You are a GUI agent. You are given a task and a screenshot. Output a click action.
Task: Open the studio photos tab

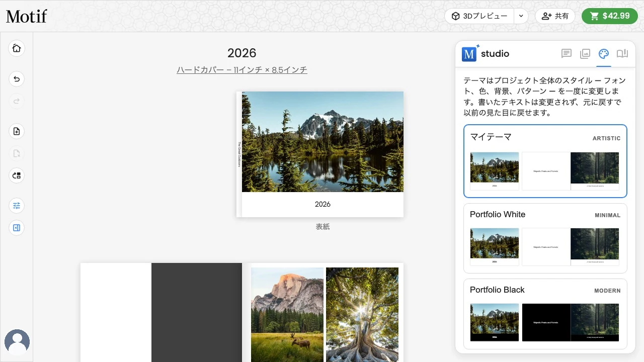(585, 54)
